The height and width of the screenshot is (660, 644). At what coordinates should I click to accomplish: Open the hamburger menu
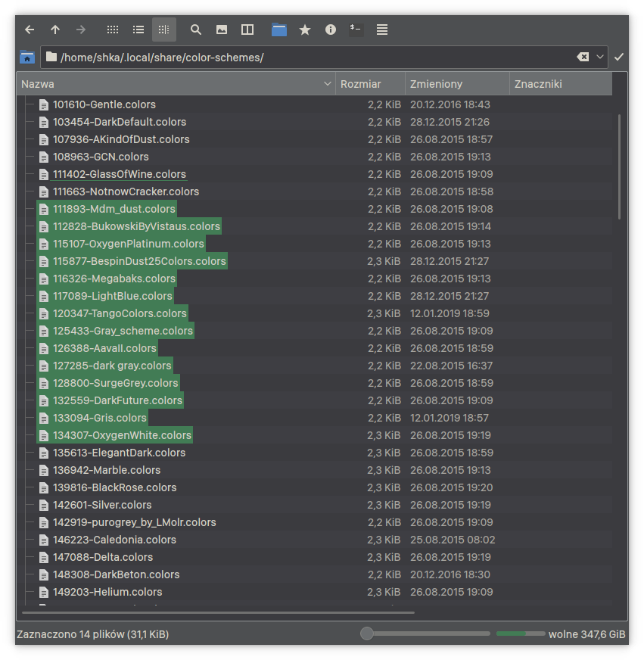[381, 30]
